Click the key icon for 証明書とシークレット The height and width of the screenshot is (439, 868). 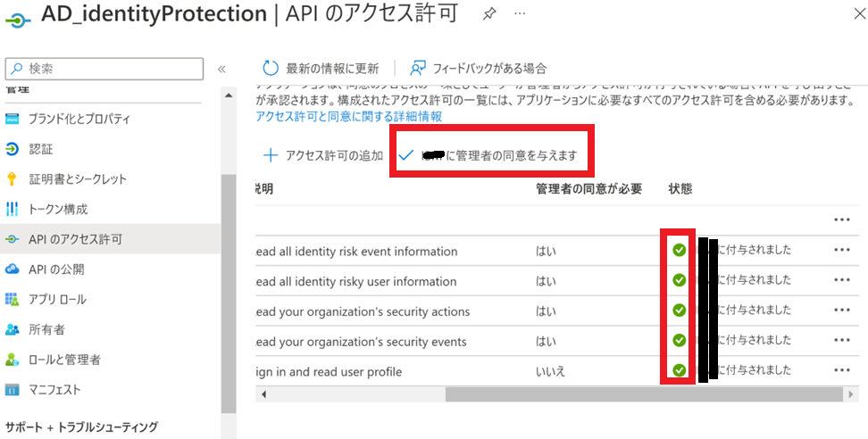(12, 178)
